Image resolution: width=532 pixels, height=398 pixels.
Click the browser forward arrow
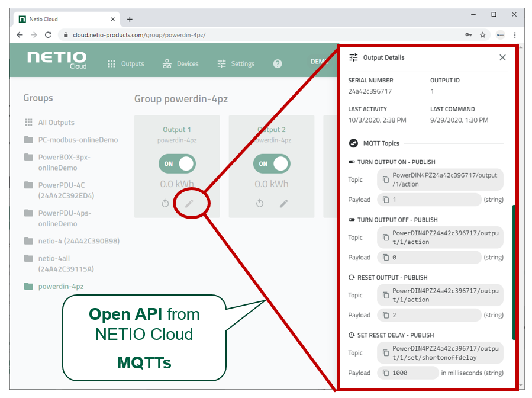click(x=34, y=34)
